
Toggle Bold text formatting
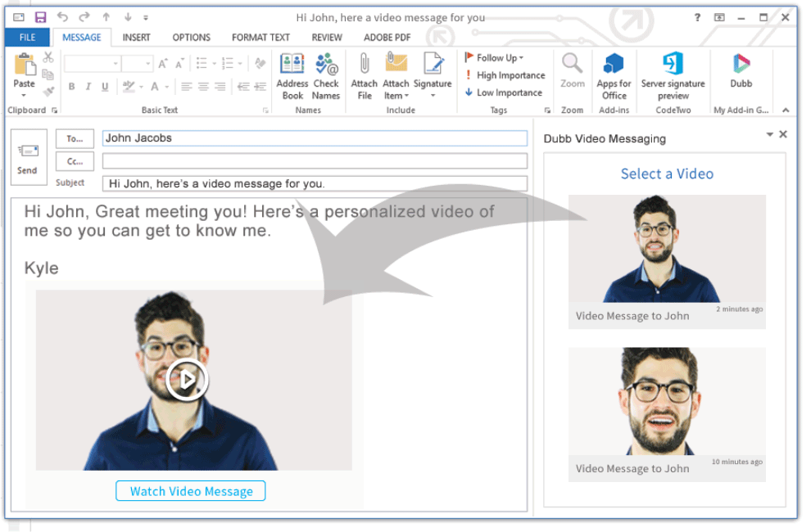point(71,87)
